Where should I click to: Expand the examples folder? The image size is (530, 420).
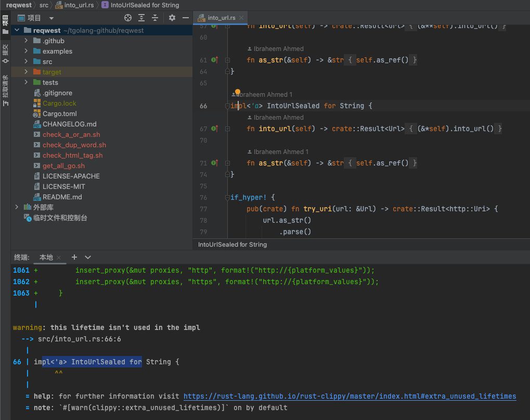[26, 51]
